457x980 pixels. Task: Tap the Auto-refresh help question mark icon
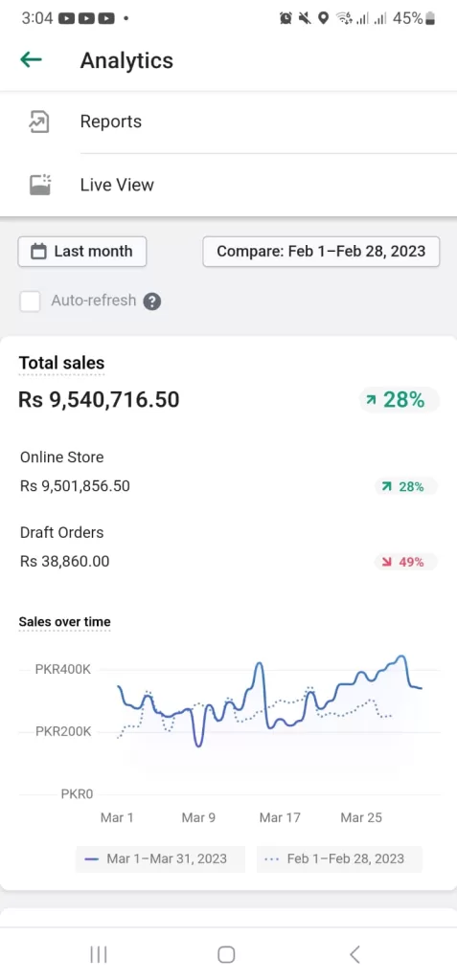pyautogui.click(x=152, y=301)
